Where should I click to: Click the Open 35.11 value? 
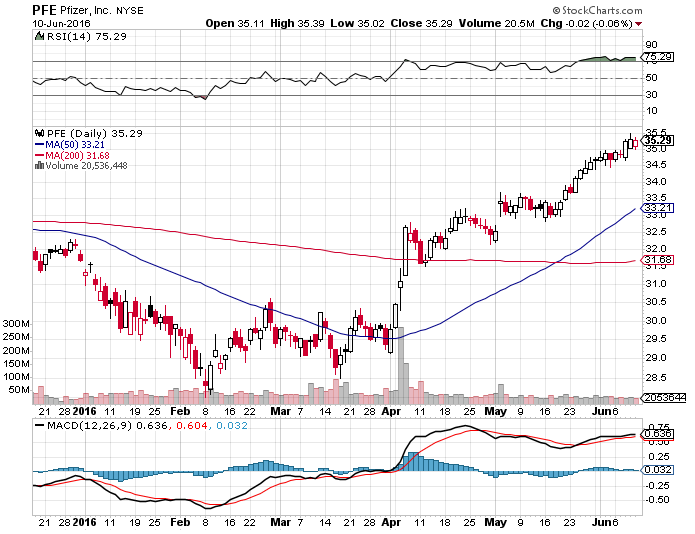point(235,23)
